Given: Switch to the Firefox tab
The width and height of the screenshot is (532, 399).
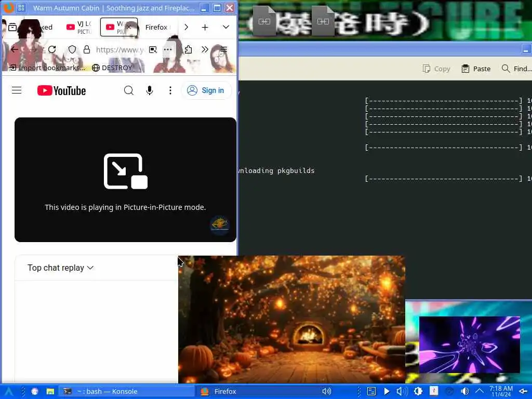Looking at the screenshot, I should pyautogui.click(x=157, y=27).
